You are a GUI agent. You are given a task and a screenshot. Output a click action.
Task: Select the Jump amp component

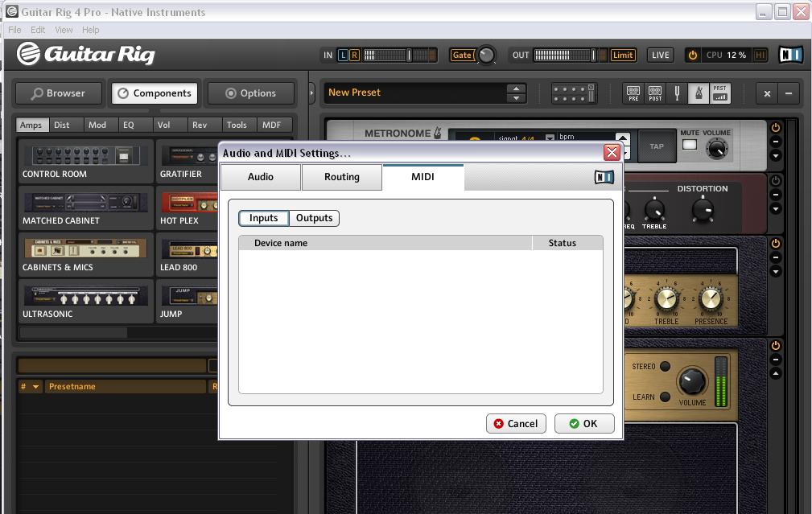[x=187, y=302]
